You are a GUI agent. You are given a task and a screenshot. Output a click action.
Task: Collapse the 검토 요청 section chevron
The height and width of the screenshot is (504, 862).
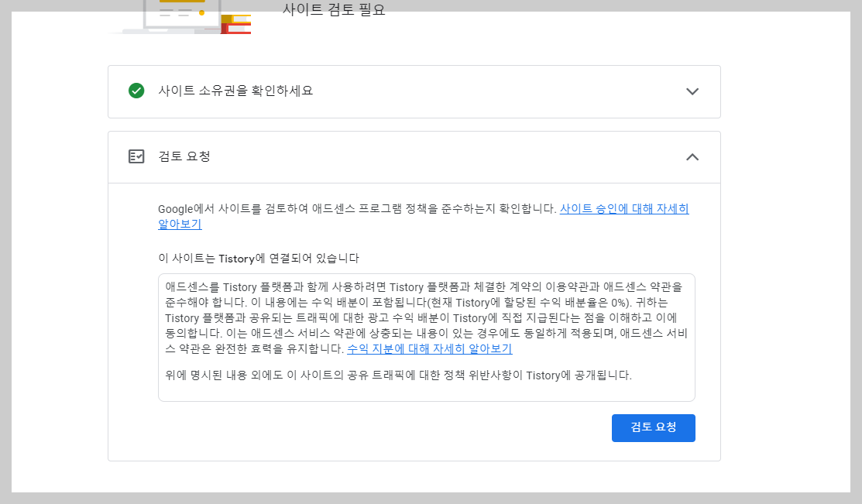[x=692, y=157]
